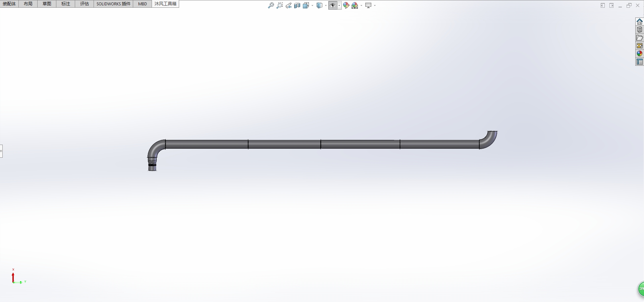Close the document window

click(638, 5)
